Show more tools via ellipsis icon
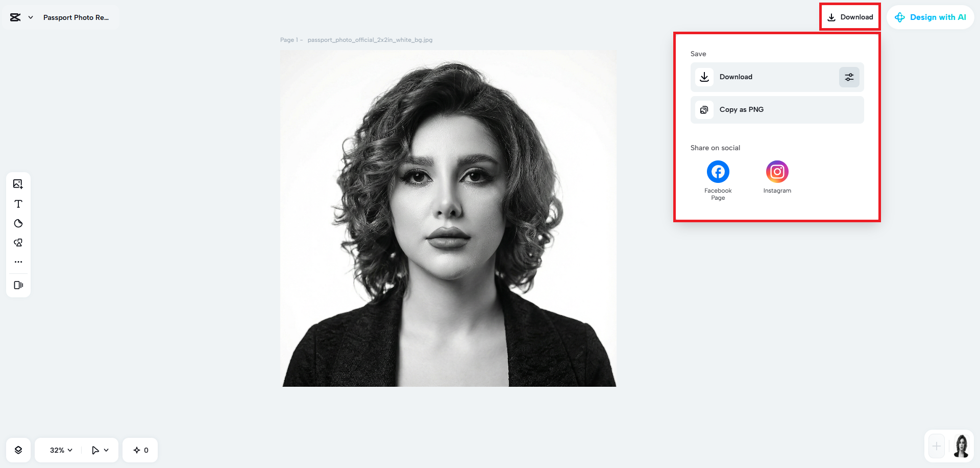 point(18,262)
